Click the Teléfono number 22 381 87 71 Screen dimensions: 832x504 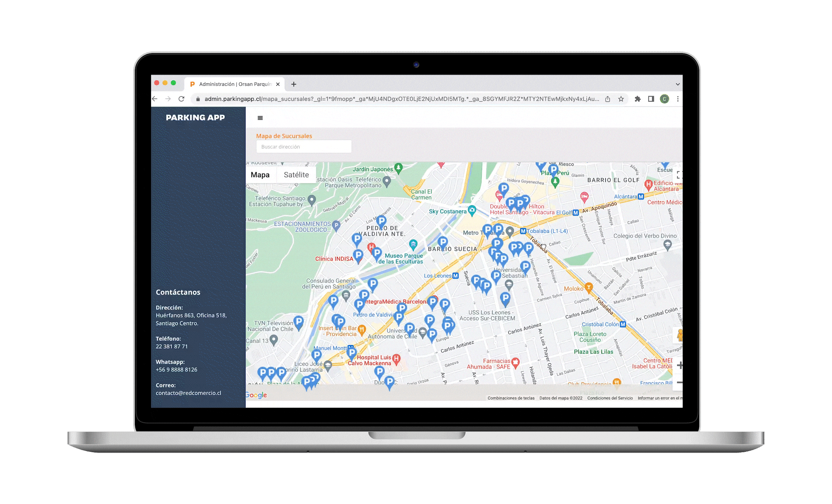172,346
